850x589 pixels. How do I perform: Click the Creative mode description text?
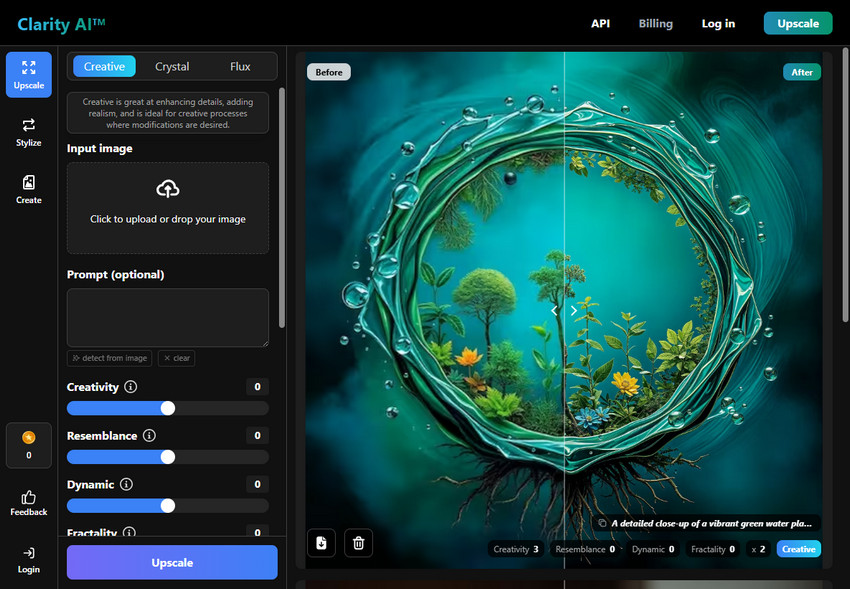[168, 113]
